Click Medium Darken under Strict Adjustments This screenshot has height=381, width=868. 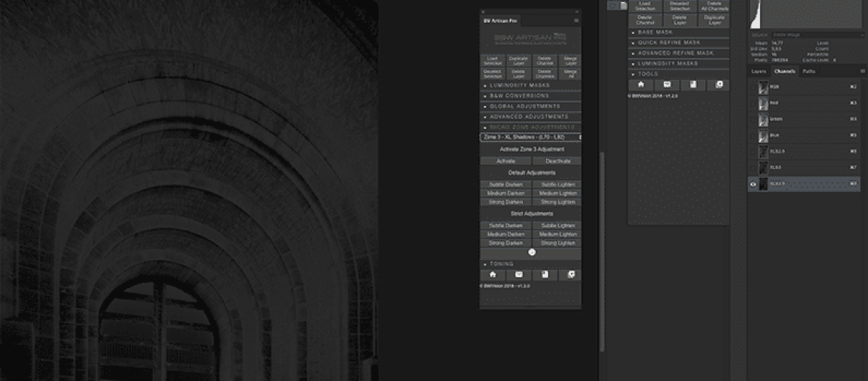(x=506, y=234)
